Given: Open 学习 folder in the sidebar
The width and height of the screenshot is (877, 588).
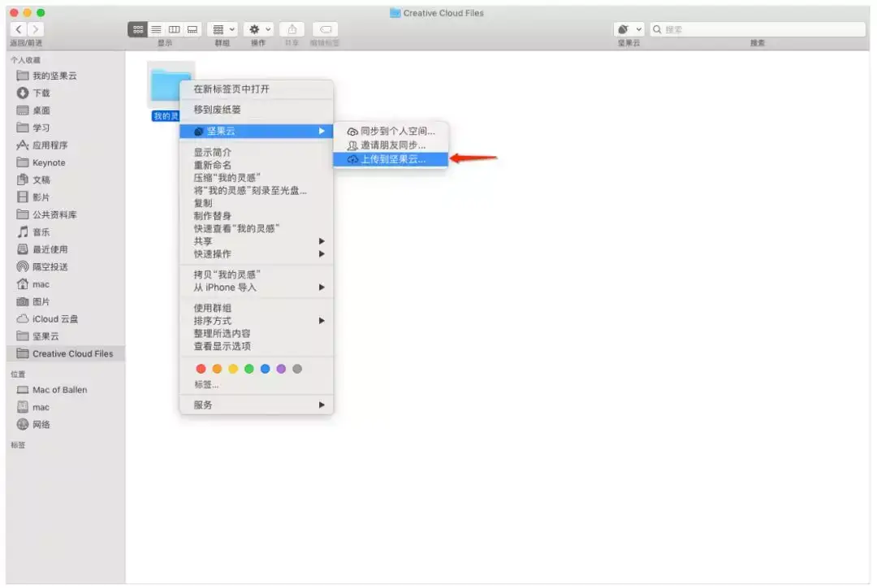Looking at the screenshot, I should click(66, 128).
